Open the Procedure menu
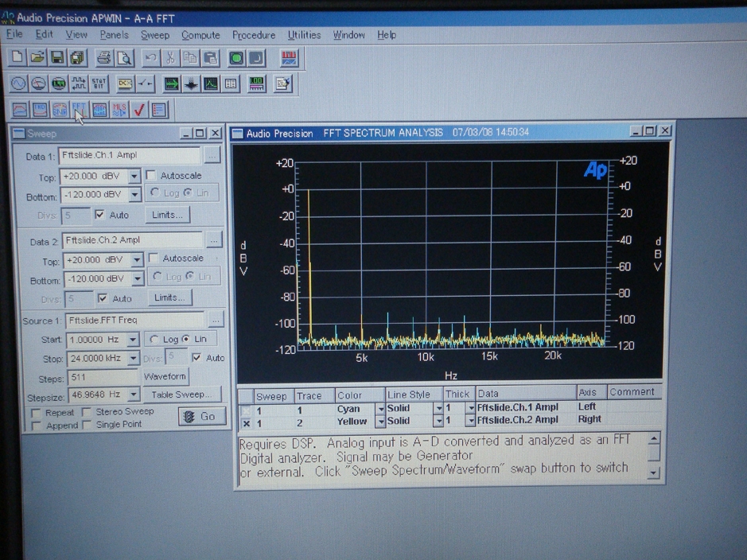 coord(254,35)
